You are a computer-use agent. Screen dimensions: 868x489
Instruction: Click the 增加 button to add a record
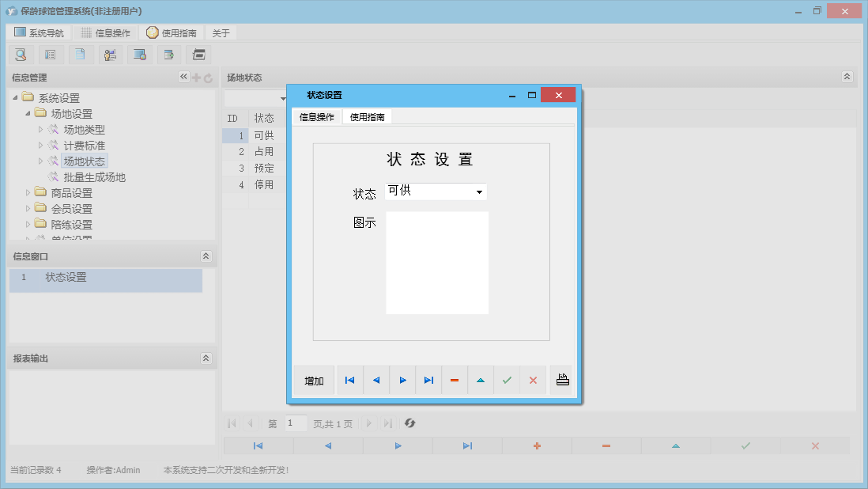pos(313,380)
